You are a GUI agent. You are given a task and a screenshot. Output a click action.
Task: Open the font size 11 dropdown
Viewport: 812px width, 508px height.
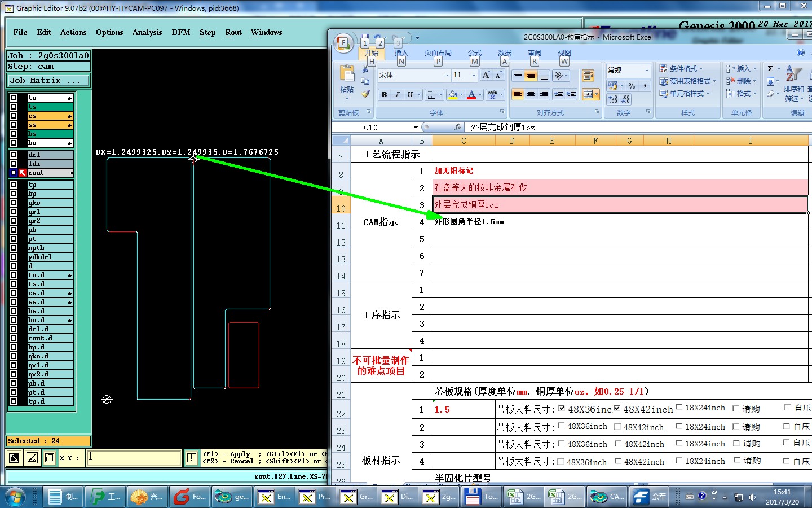click(474, 75)
